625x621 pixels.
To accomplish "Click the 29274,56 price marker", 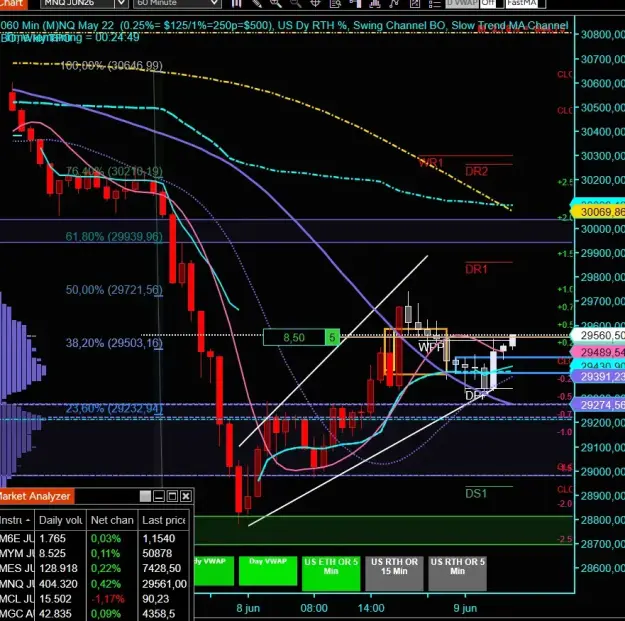I will [599, 405].
